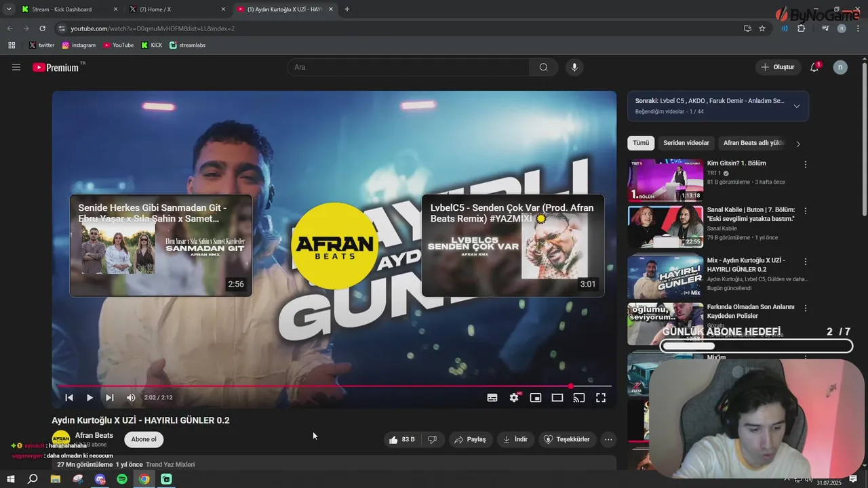
Task: Open options for Farkında Olmadan Son Anlarını
Action: click(806, 308)
